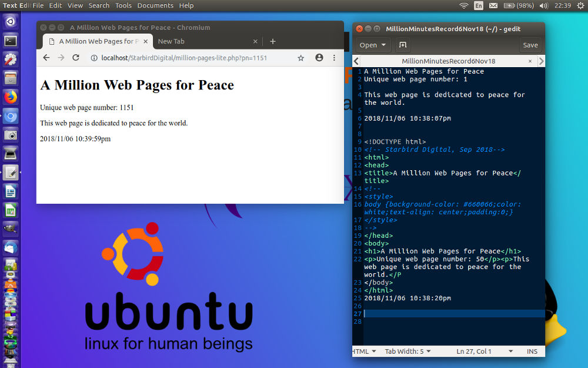Go to next gedit document tab arrow
This screenshot has width=588, height=368.
pyautogui.click(x=541, y=61)
